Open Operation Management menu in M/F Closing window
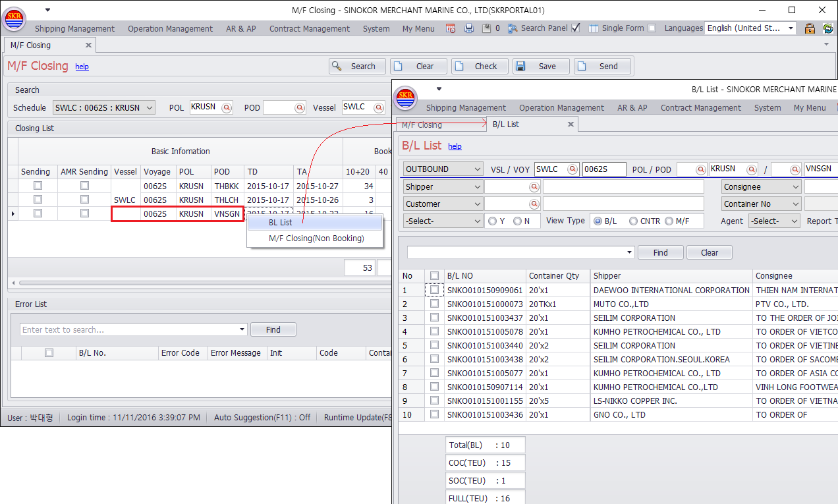This screenshot has height=504, width=838. coord(170,29)
